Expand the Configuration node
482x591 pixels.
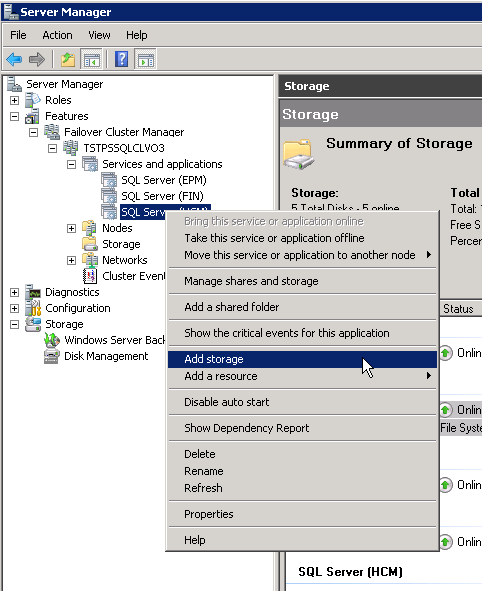pos(14,308)
